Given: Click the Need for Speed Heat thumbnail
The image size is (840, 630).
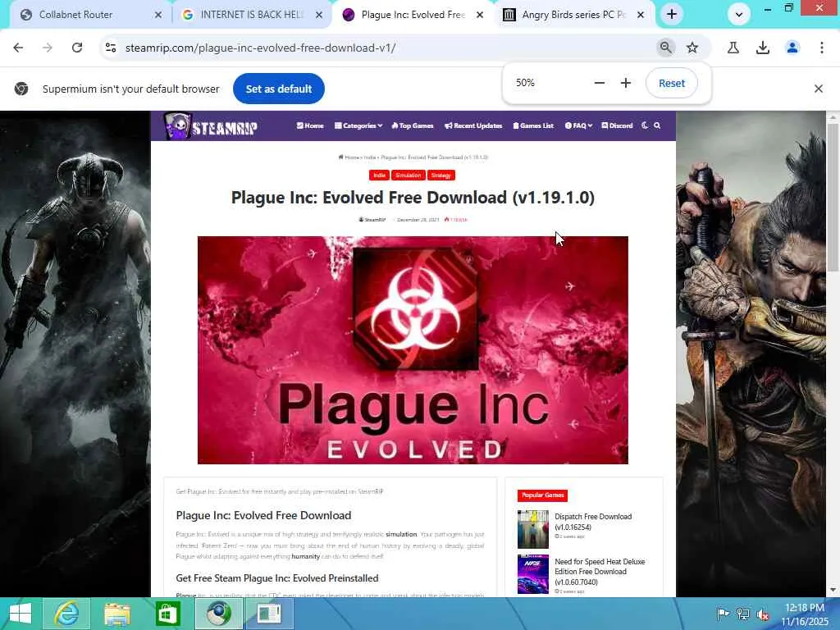Looking at the screenshot, I should point(533,574).
